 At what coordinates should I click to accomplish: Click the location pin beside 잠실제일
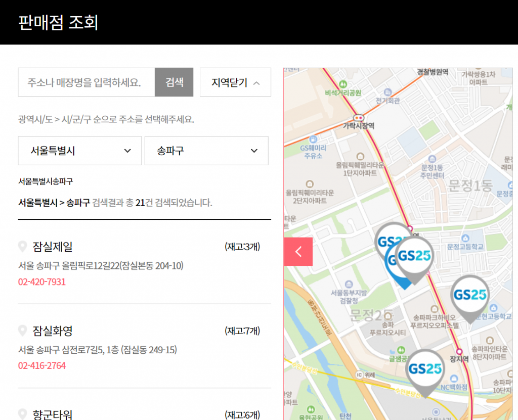pyautogui.click(x=22, y=247)
